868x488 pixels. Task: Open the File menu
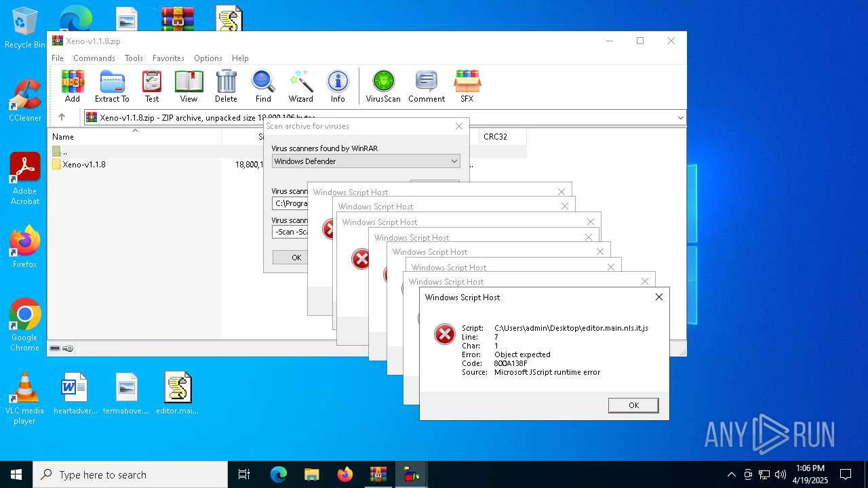(x=58, y=58)
